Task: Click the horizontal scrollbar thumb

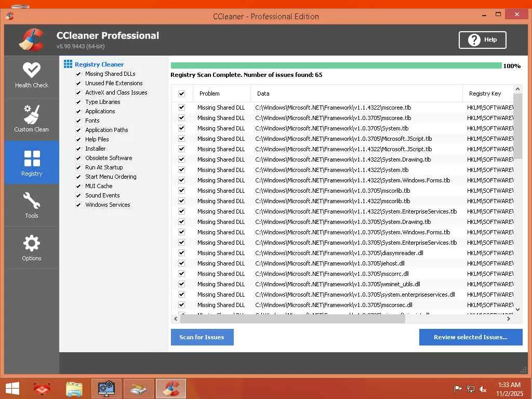Action: pos(292,319)
